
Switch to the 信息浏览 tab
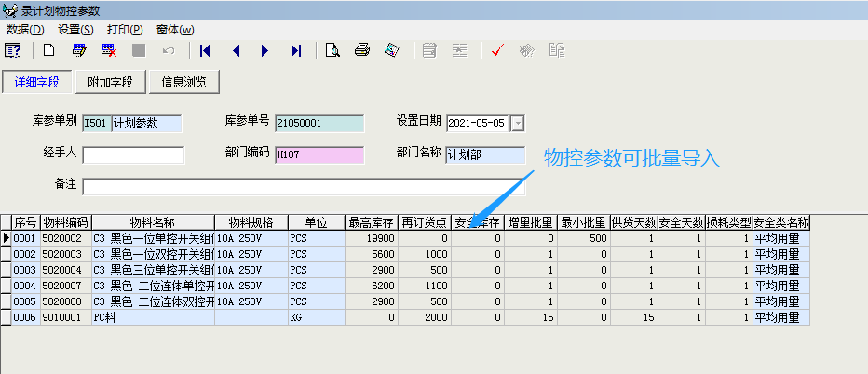tap(183, 82)
